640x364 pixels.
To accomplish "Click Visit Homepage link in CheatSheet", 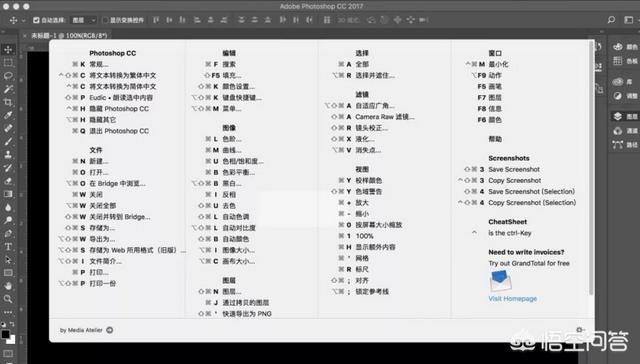I will (x=513, y=299).
